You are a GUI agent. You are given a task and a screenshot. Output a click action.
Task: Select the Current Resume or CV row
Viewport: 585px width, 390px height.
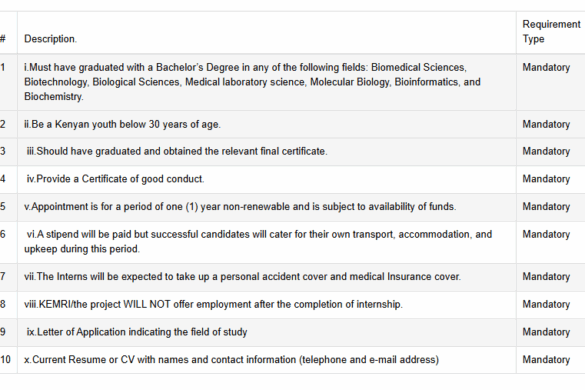[292, 360]
